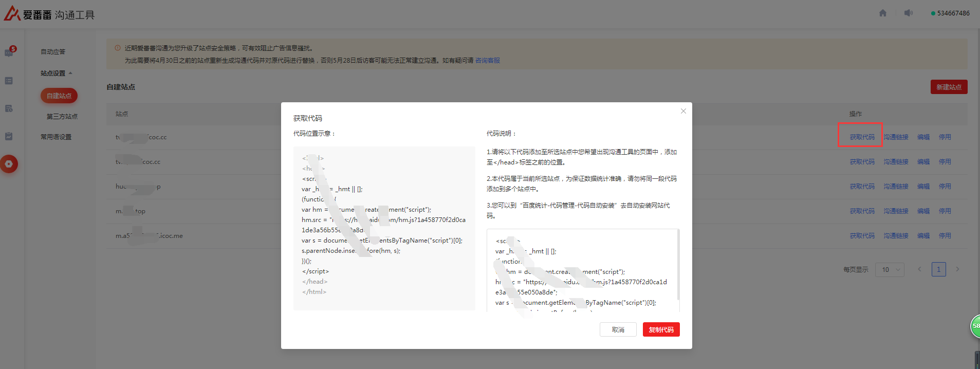The width and height of the screenshot is (980, 369).
Task: Open the history records sidebar icon with clock
Action: click(9, 108)
